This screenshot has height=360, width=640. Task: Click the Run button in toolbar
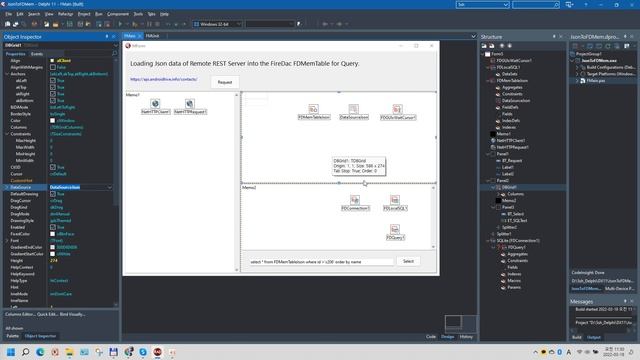click(120, 24)
